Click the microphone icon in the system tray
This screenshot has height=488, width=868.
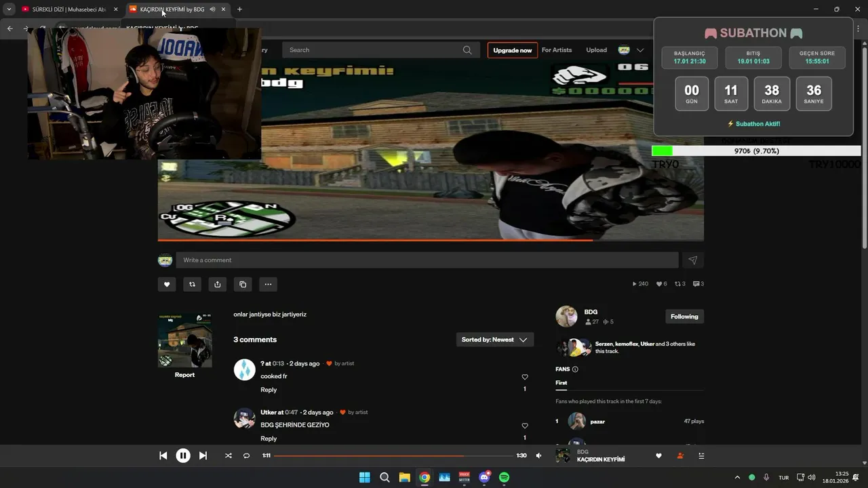pyautogui.click(x=766, y=477)
